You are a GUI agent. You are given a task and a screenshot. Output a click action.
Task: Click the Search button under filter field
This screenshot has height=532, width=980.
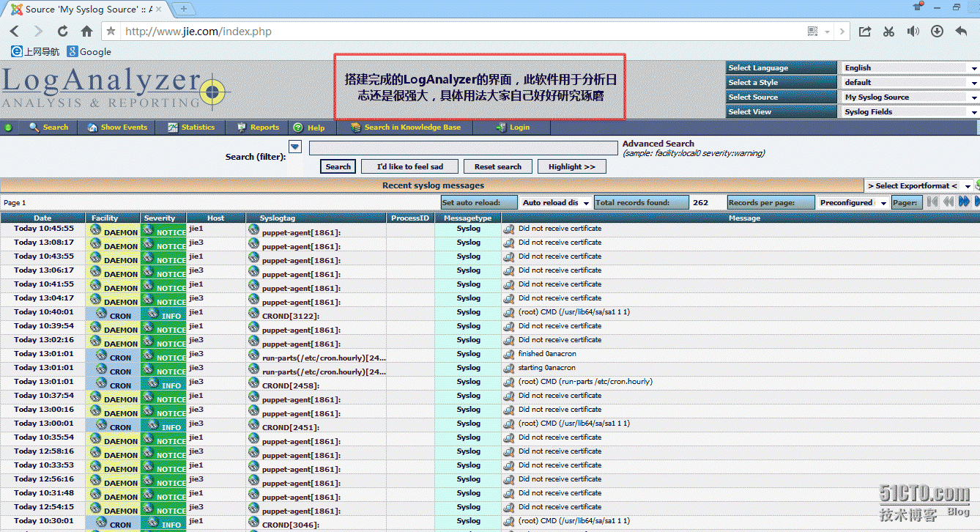point(338,166)
